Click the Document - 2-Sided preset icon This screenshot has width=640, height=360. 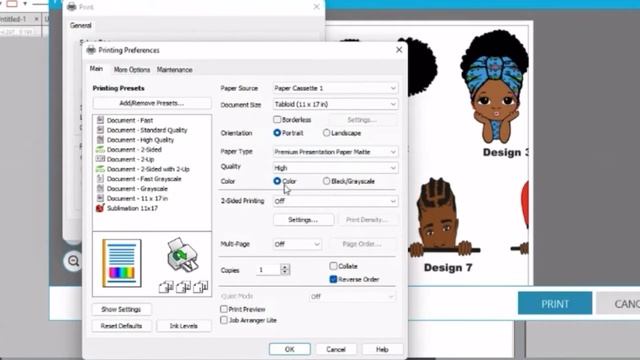(100, 149)
